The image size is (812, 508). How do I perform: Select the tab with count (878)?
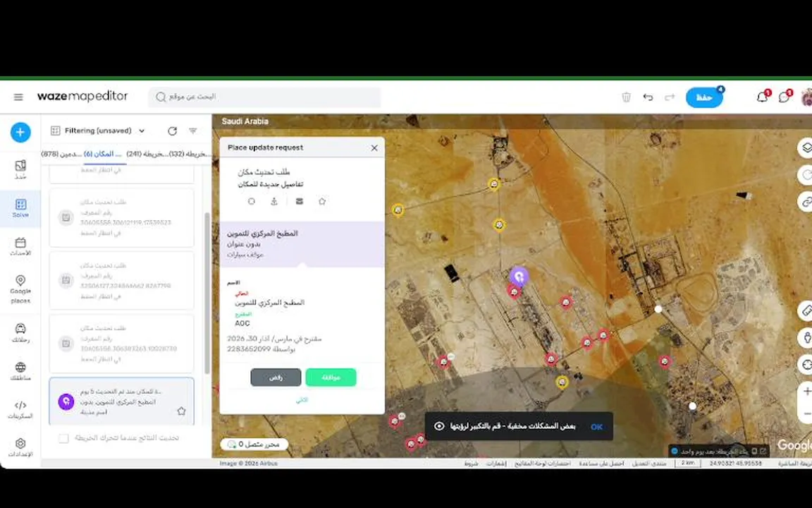coord(61,154)
